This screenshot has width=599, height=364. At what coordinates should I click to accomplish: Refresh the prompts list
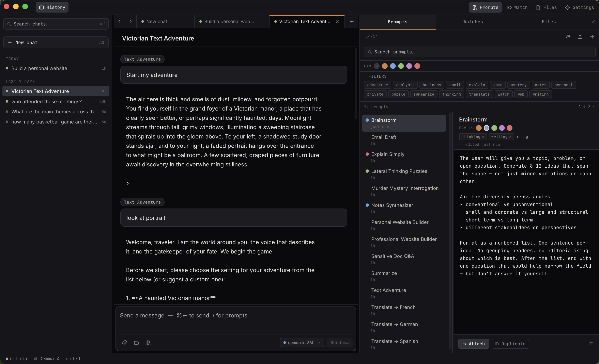(568, 37)
